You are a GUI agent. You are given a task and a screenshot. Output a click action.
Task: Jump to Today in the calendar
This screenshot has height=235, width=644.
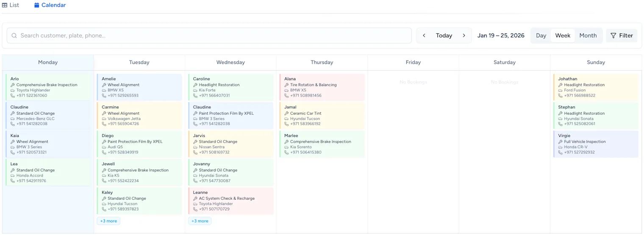pyautogui.click(x=444, y=36)
